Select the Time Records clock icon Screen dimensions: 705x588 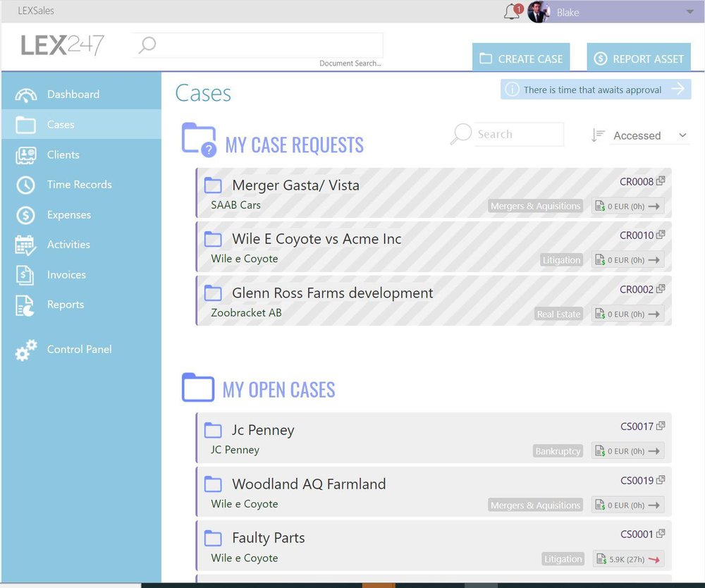click(x=24, y=184)
